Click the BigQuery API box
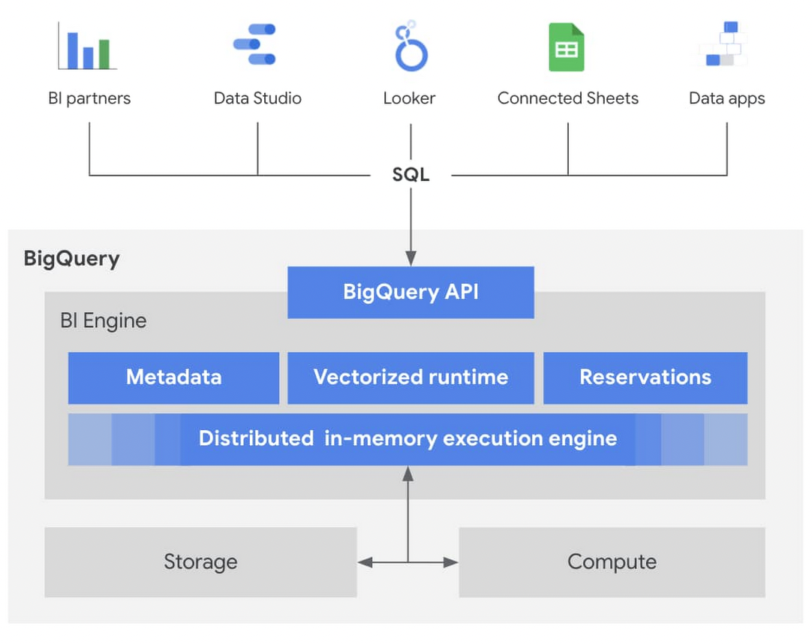The image size is (812, 644). point(411,292)
